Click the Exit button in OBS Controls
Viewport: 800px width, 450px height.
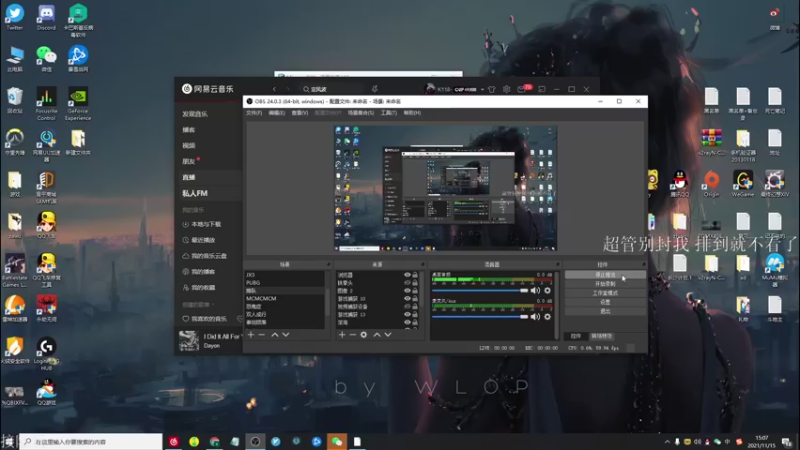(605, 311)
